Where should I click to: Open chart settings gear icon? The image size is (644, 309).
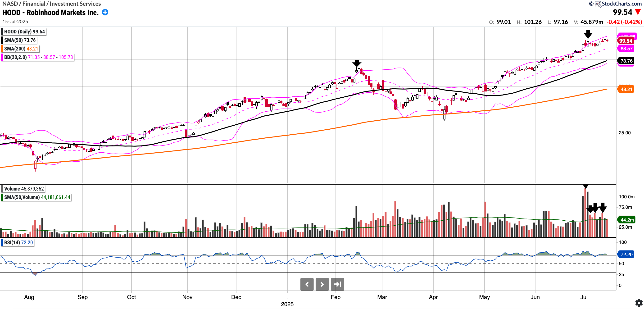coord(639,303)
